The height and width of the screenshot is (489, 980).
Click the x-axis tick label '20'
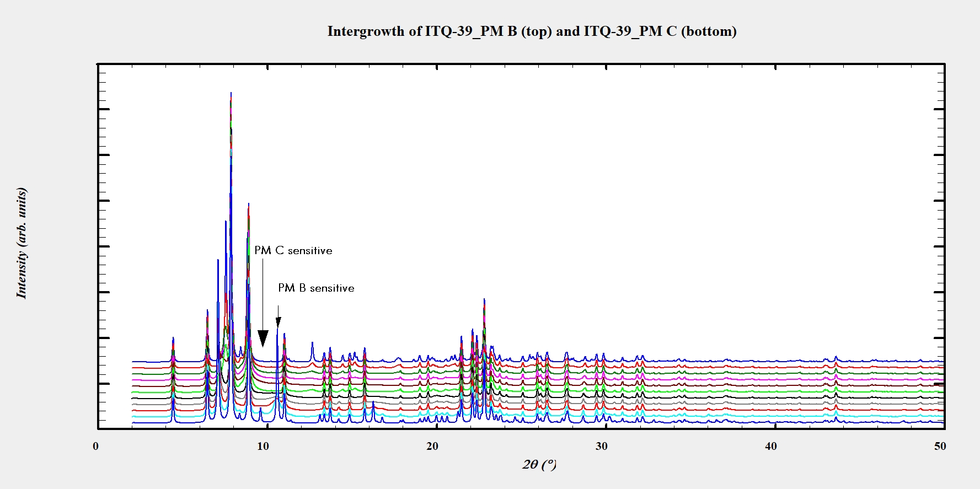432,447
